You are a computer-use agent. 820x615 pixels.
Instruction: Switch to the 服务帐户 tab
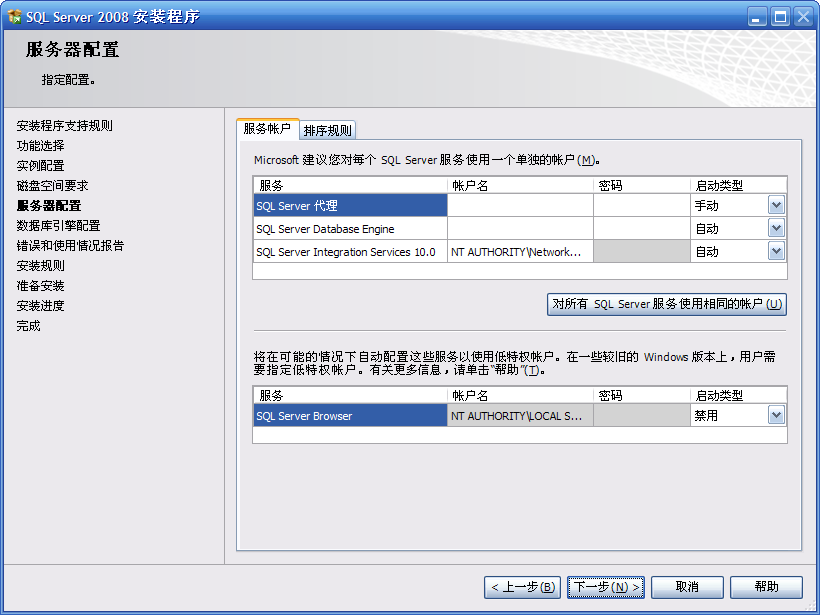[x=267, y=129]
